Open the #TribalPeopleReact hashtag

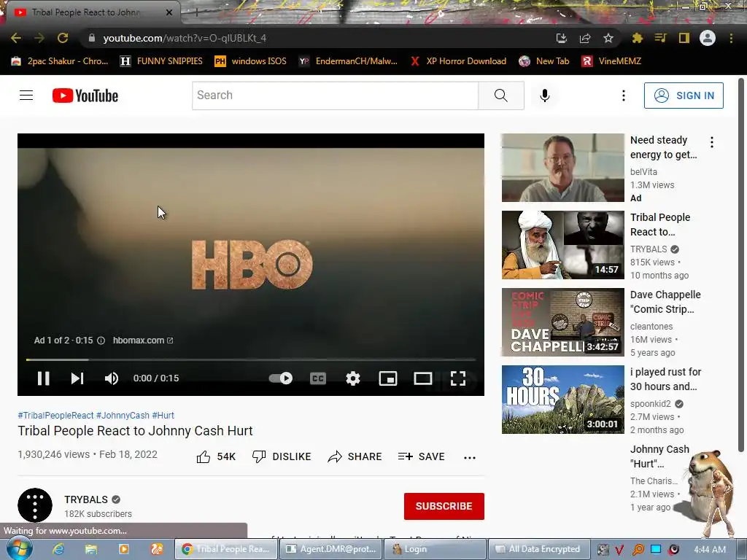click(55, 415)
